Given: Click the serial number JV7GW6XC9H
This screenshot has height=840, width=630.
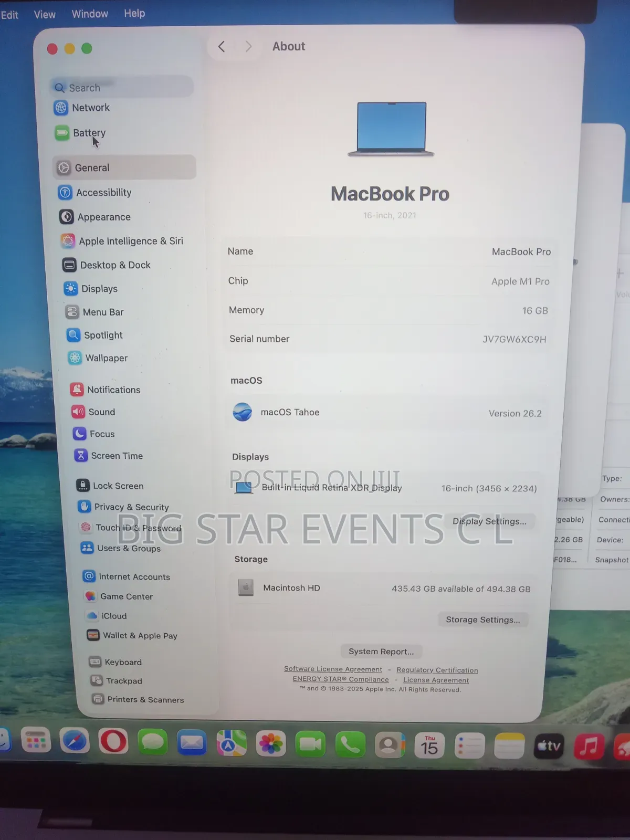Looking at the screenshot, I should (x=514, y=339).
